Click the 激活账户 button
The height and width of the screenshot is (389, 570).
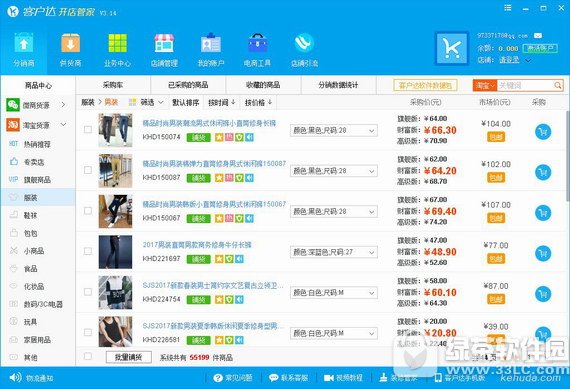540,48
